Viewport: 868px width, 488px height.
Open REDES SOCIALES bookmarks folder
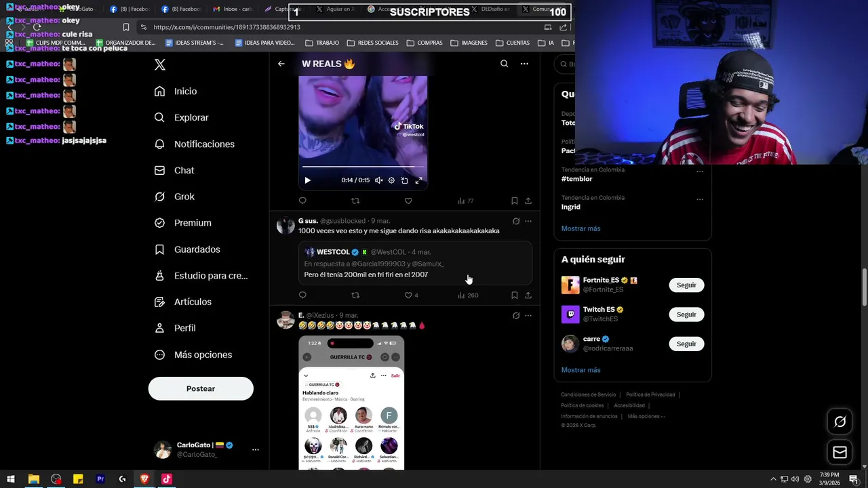pyautogui.click(x=372, y=43)
